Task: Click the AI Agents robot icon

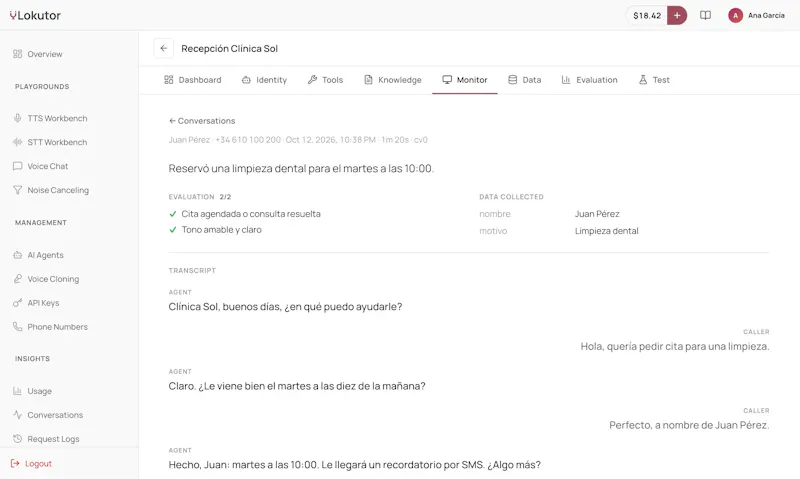Action: coord(17,255)
